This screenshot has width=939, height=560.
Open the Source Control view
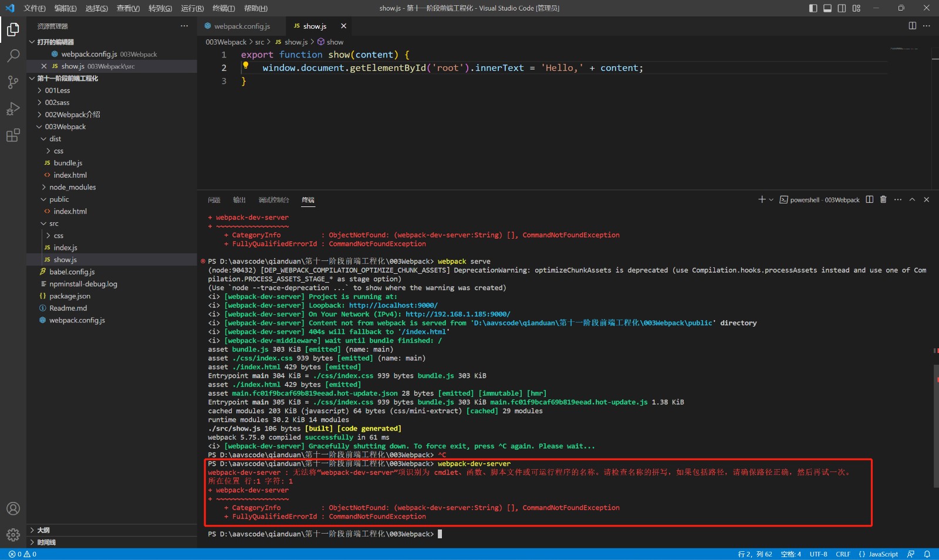click(13, 82)
